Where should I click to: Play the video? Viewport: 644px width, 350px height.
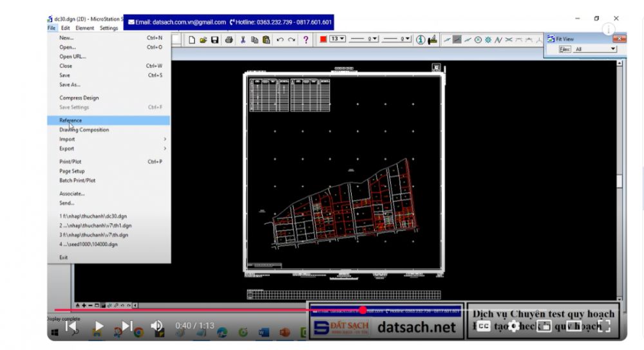tap(99, 326)
